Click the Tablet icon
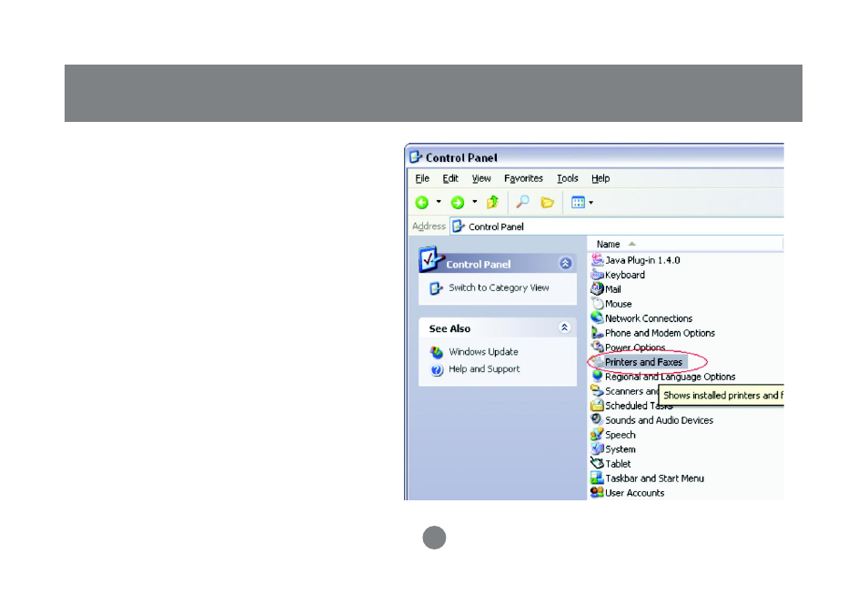 pyautogui.click(x=597, y=463)
